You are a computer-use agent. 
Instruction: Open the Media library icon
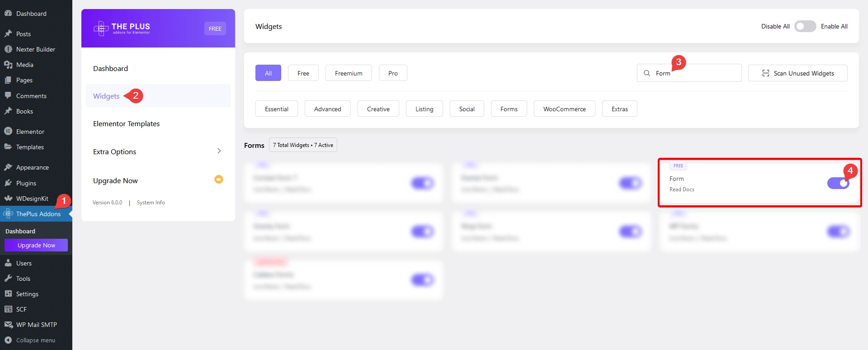(x=8, y=65)
